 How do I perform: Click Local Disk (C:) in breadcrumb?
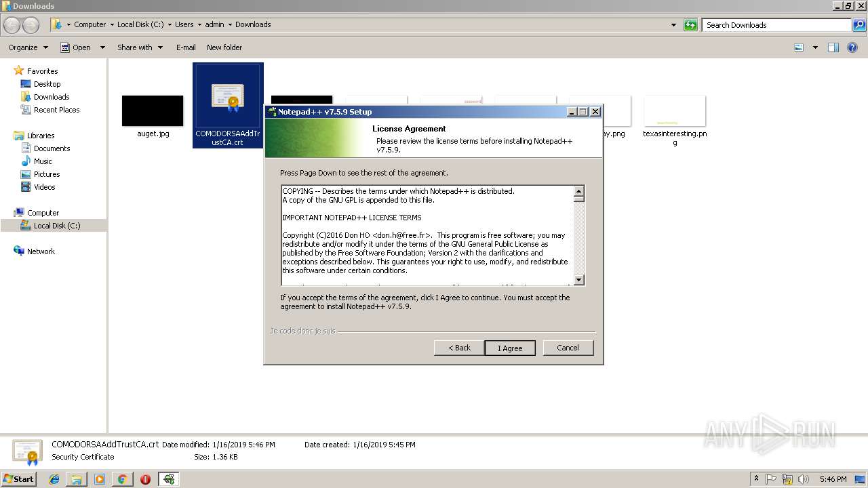[x=141, y=24]
